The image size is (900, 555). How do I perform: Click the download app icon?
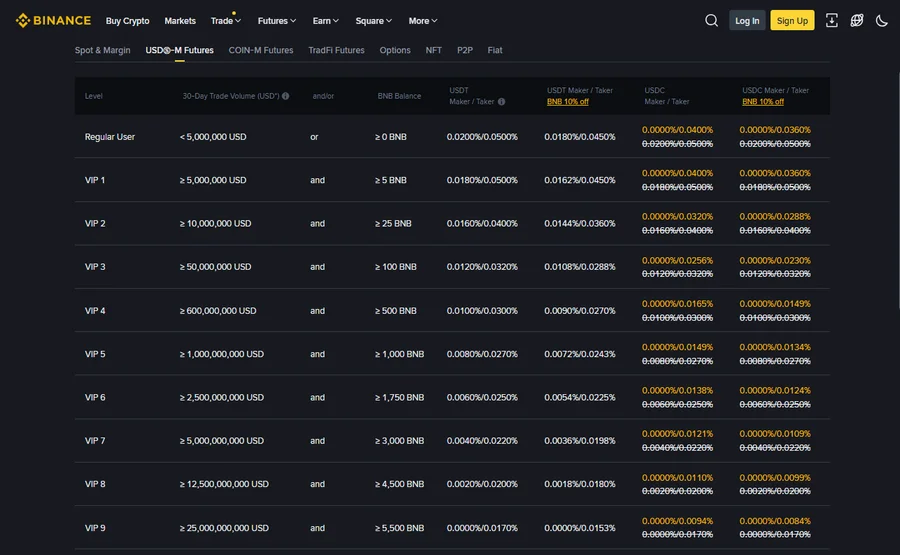click(831, 21)
